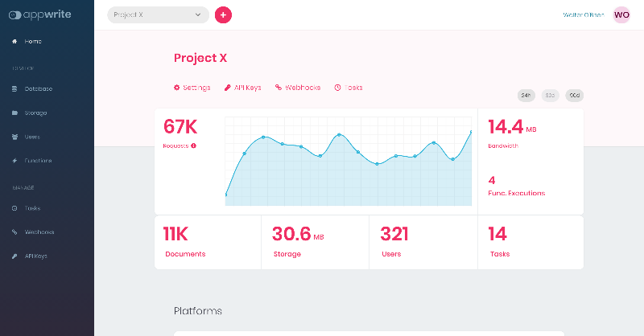Open Database in sidebar
This screenshot has width=644, height=336.
click(x=38, y=88)
